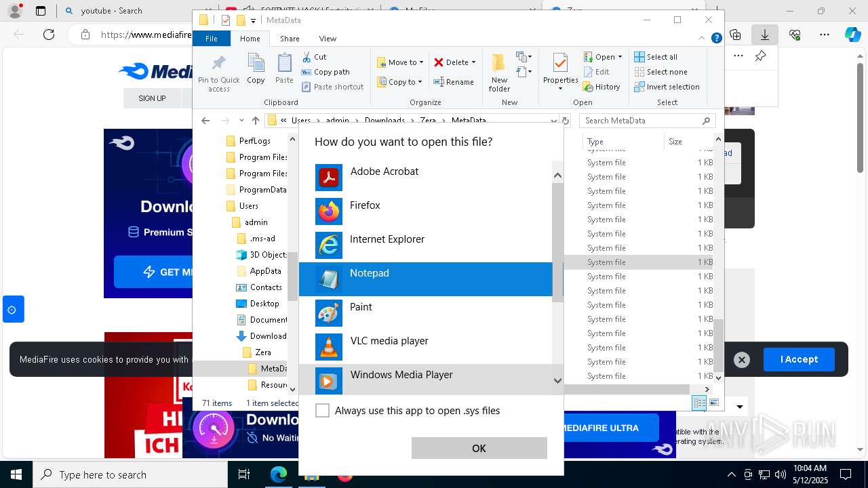Sort by the Size column header
This screenshot has height=488, width=868.
(688, 142)
